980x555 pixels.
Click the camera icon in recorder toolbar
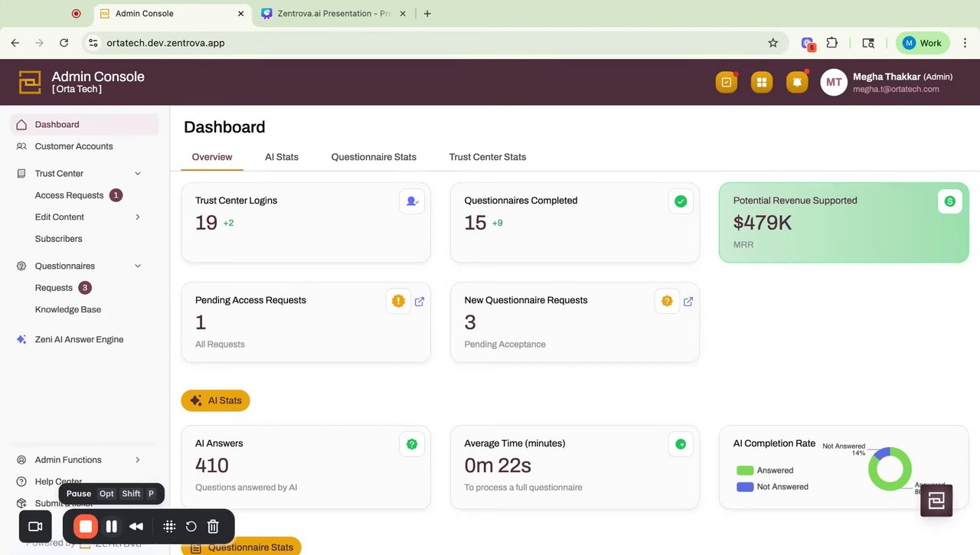click(x=35, y=527)
